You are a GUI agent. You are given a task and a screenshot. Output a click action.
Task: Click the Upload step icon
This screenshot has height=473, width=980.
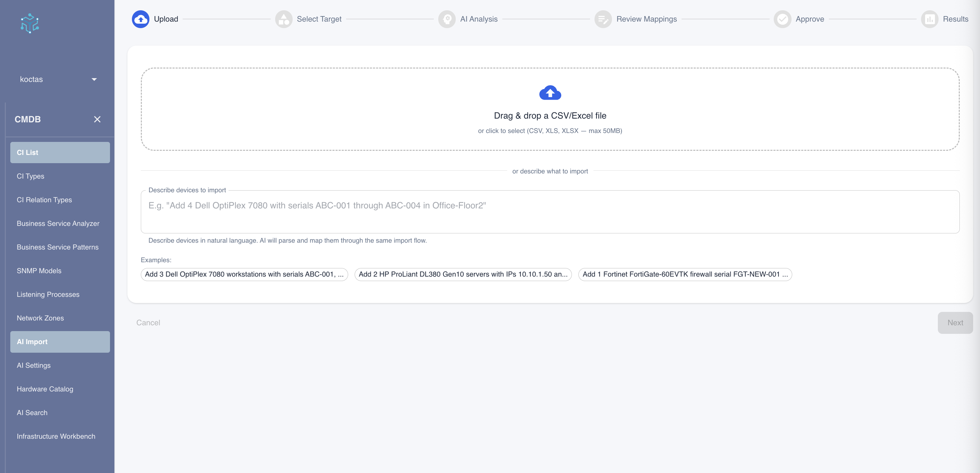pyautogui.click(x=140, y=19)
